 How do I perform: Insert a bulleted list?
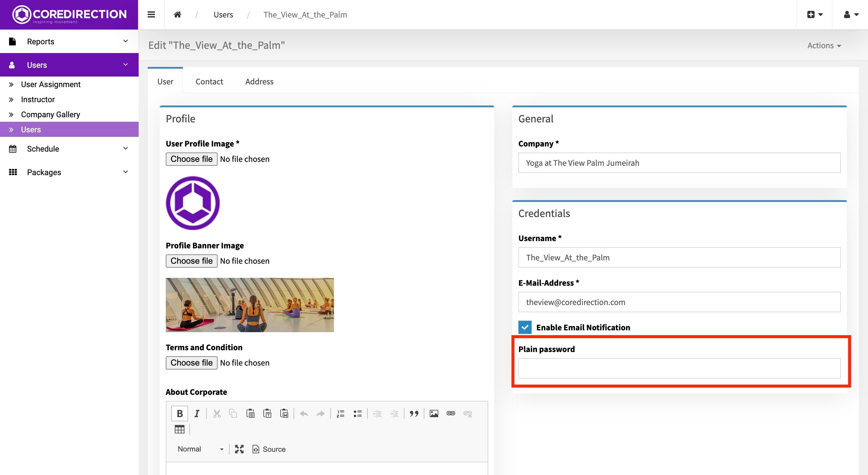pos(357,413)
